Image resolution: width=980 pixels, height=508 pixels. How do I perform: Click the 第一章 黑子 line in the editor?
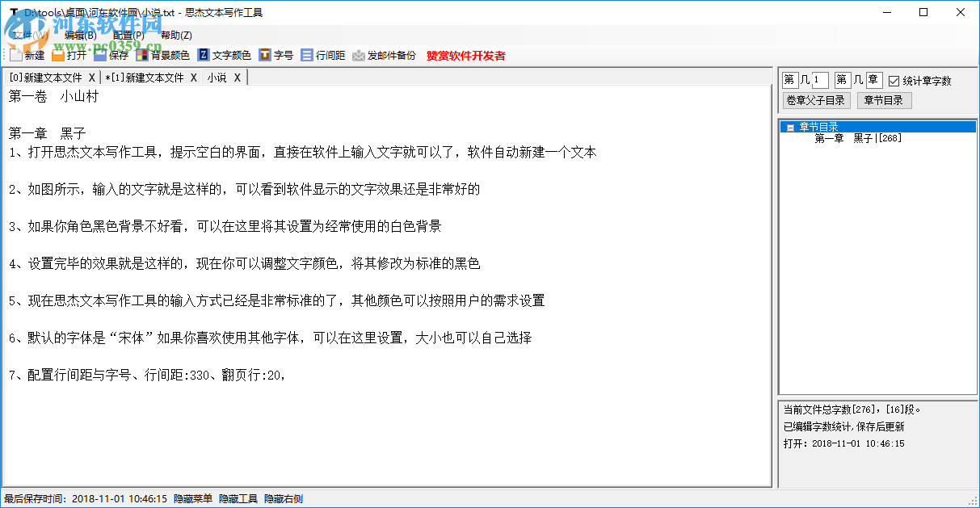(x=47, y=133)
